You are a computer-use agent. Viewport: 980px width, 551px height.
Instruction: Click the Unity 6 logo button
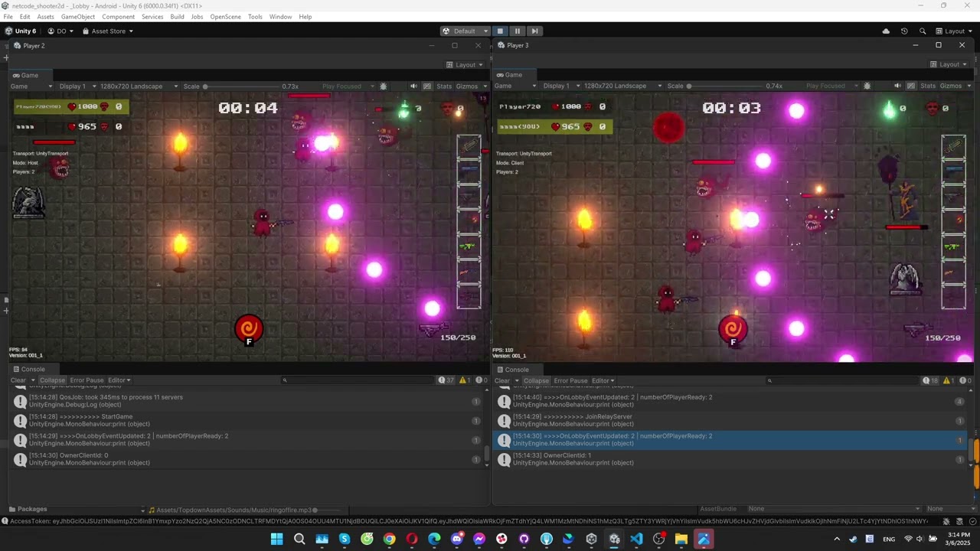point(21,31)
